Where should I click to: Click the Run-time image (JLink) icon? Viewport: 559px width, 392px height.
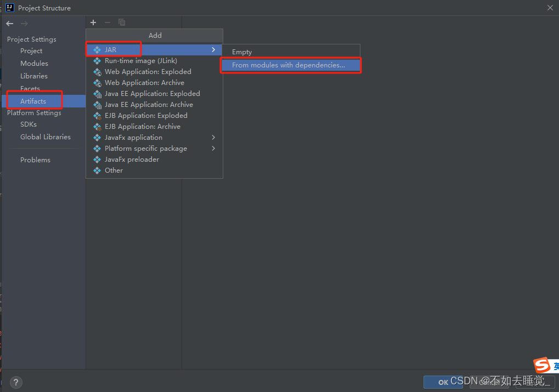97,61
